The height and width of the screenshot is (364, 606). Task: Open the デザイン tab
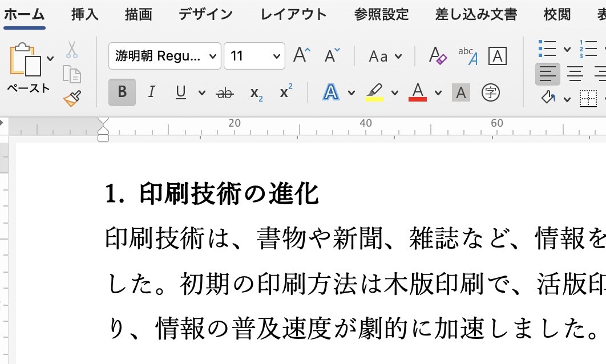point(205,15)
